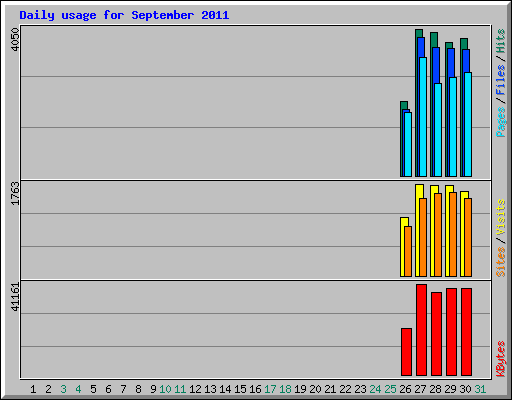This screenshot has height=400, width=512.
Task: Select the cyan Pages bar for day 26
Action: [408, 144]
